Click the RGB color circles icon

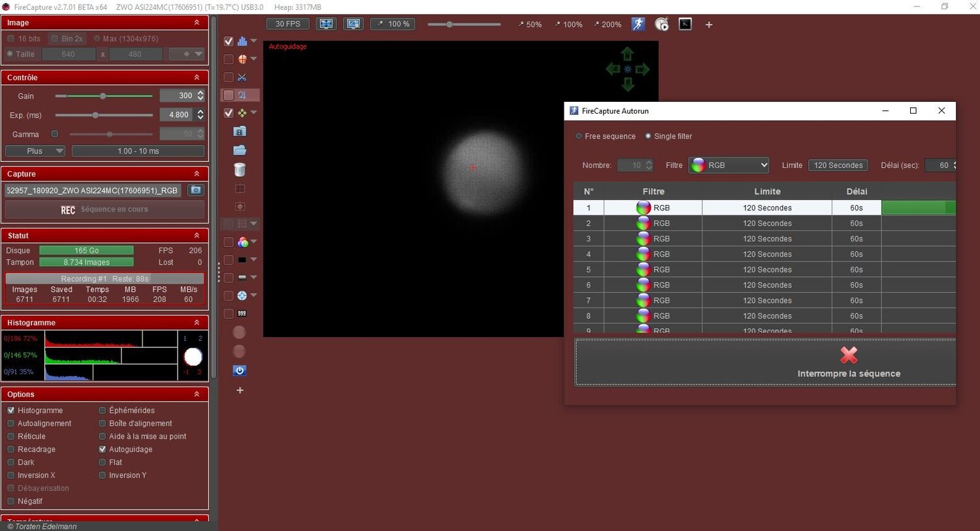[x=242, y=242]
